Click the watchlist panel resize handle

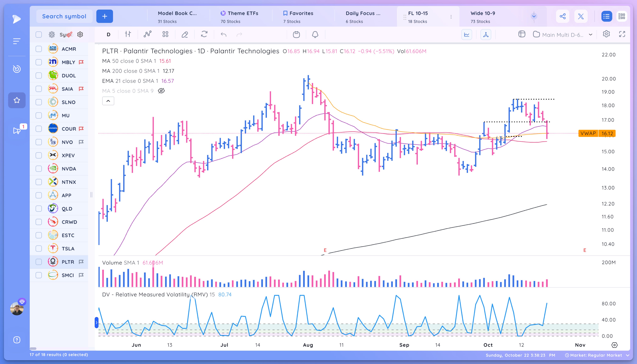[91, 195]
